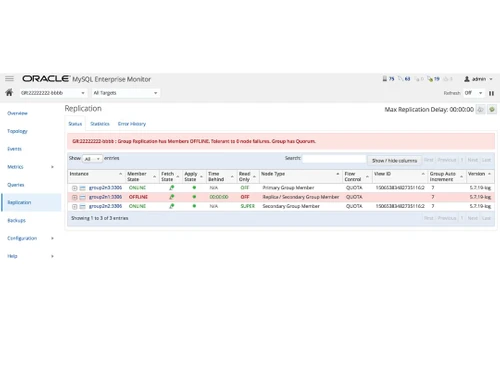This screenshot has height=375, width=500.
Task: Click the Show / hide columns button
Action: [x=394, y=160]
